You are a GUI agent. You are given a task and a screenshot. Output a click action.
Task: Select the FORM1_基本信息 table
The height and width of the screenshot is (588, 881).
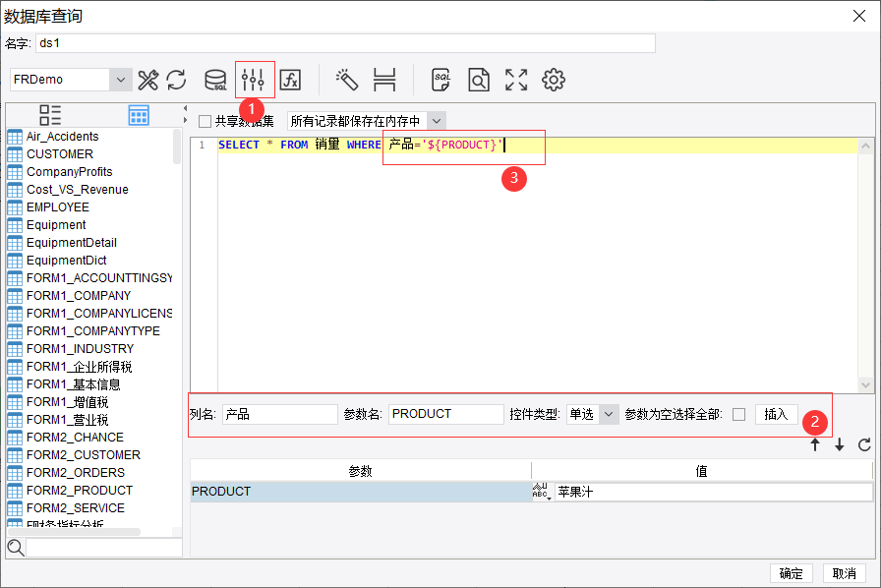[74, 384]
